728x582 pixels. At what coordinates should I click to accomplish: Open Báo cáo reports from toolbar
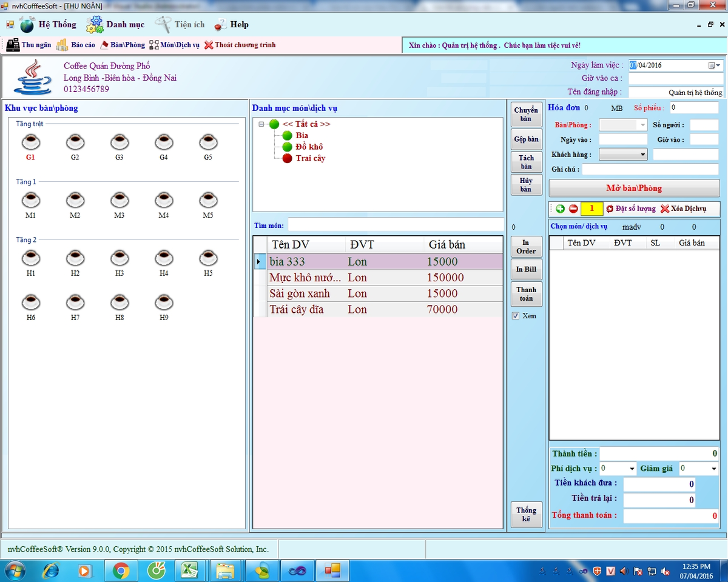click(76, 45)
